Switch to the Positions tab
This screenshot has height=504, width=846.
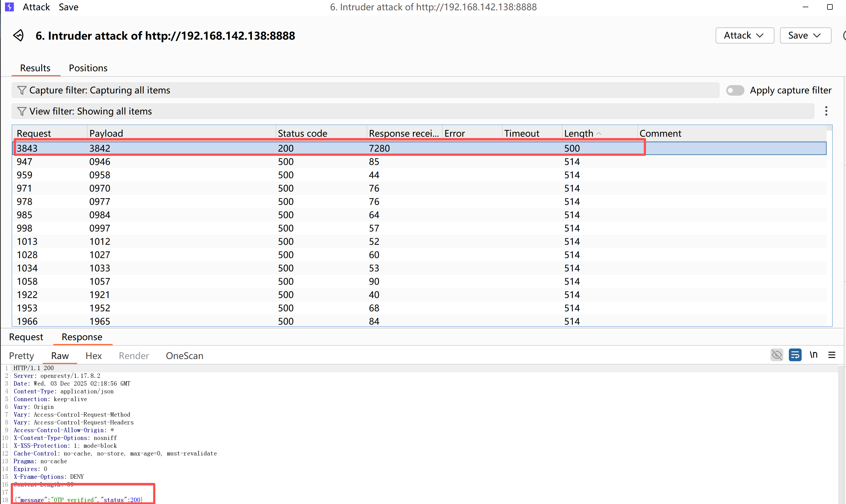pyautogui.click(x=88, y=68)
